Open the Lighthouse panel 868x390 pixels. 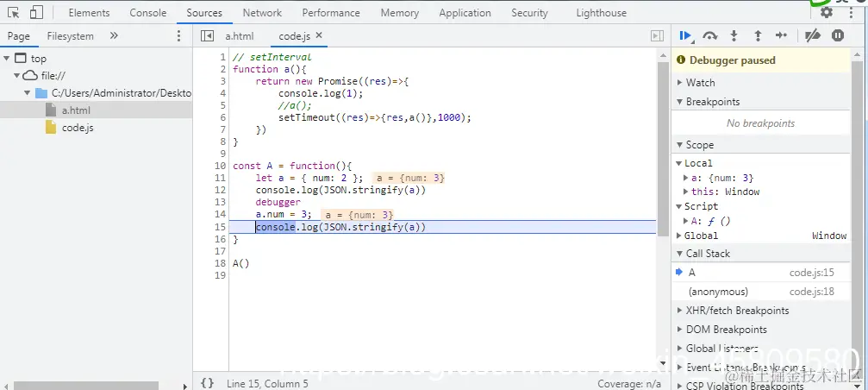click(601, 13)
